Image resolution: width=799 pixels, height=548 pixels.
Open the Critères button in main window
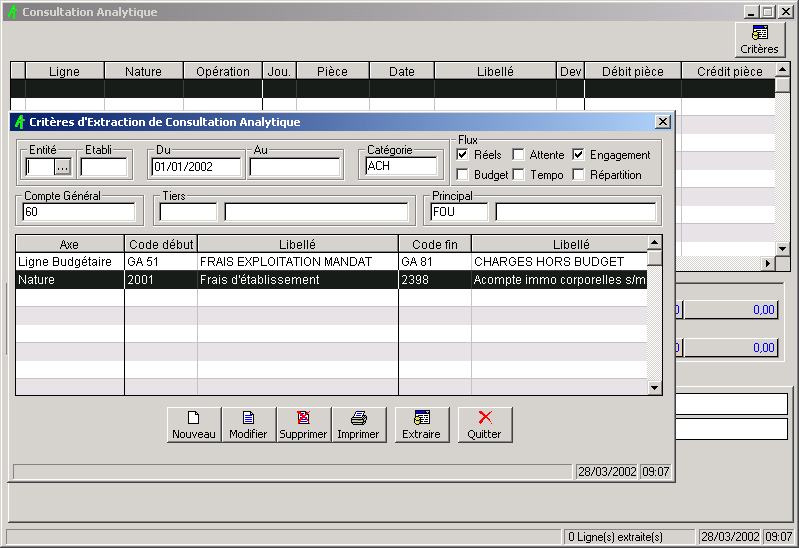point(759,40)
